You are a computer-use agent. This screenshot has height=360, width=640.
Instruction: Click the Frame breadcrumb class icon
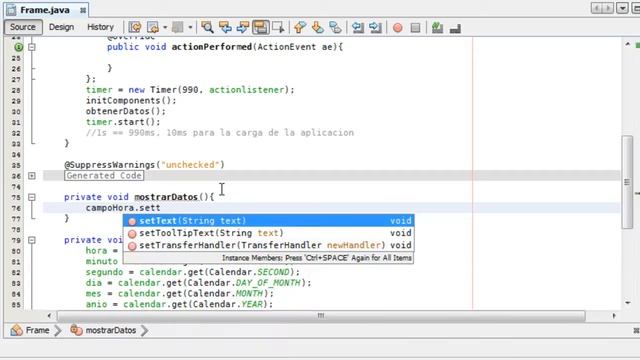17,330
